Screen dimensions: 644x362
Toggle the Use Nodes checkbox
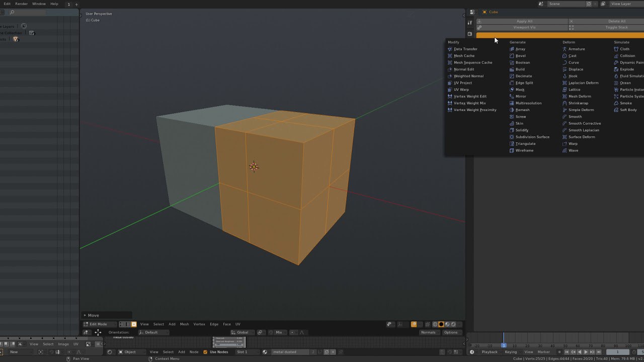[205, 352]
